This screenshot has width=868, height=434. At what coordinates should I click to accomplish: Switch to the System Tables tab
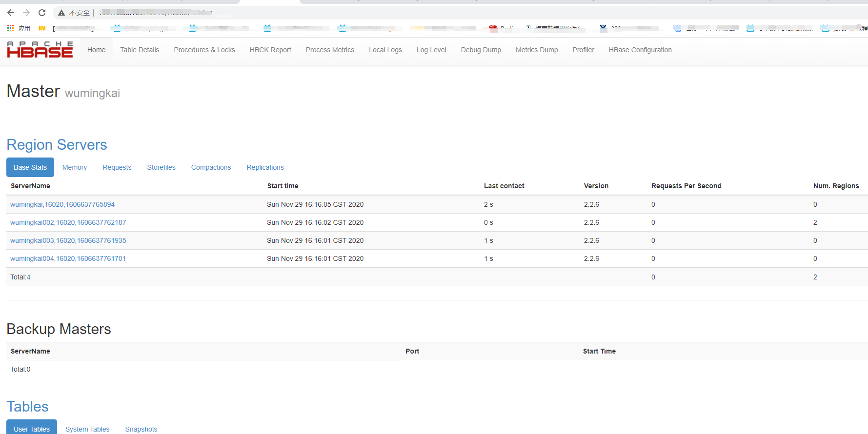coord(87,429)
